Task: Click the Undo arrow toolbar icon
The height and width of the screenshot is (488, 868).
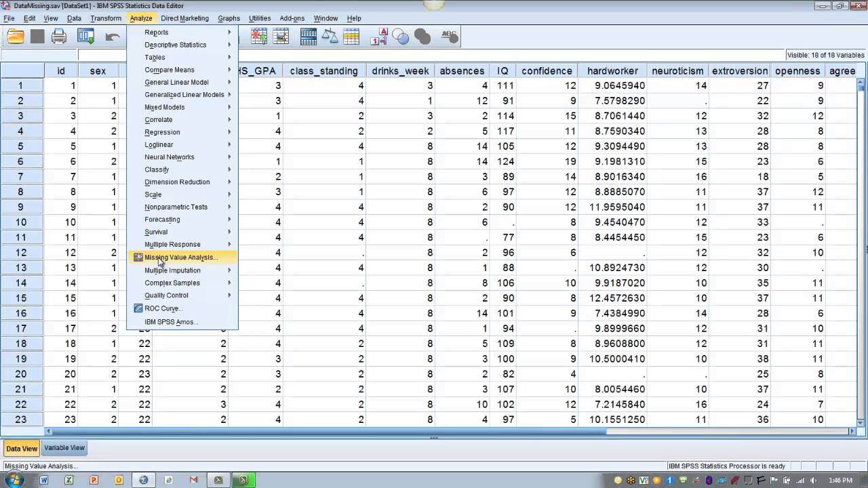Action: (113, 37)
